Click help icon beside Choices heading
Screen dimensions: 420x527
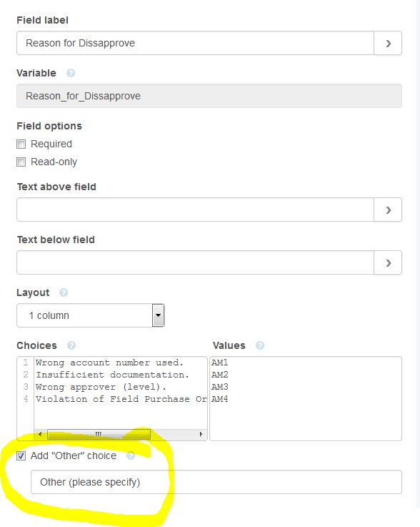point(71,345)
